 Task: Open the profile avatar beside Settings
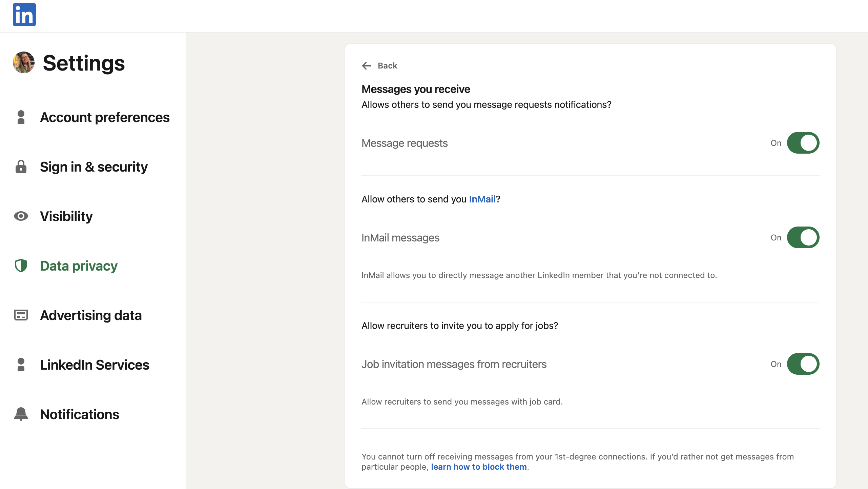point(24,62)
